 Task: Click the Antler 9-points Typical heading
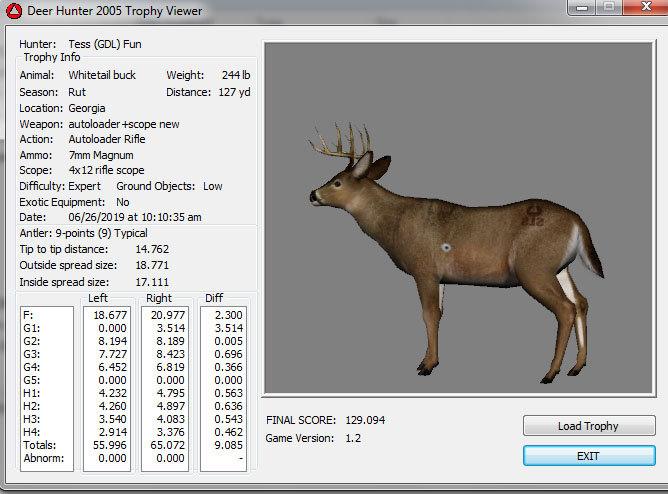click(83, 233)
